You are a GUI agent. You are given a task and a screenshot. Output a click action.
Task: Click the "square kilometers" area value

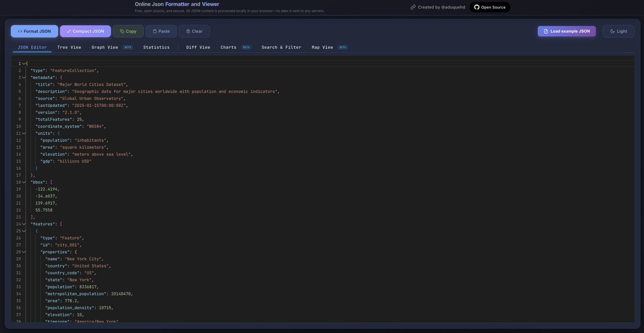(83, 147)
